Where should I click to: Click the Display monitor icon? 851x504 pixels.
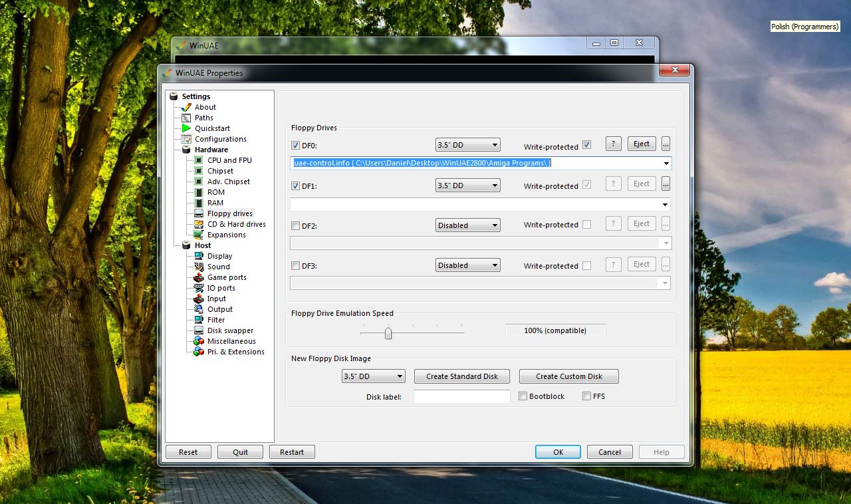(x=199, y=256)
